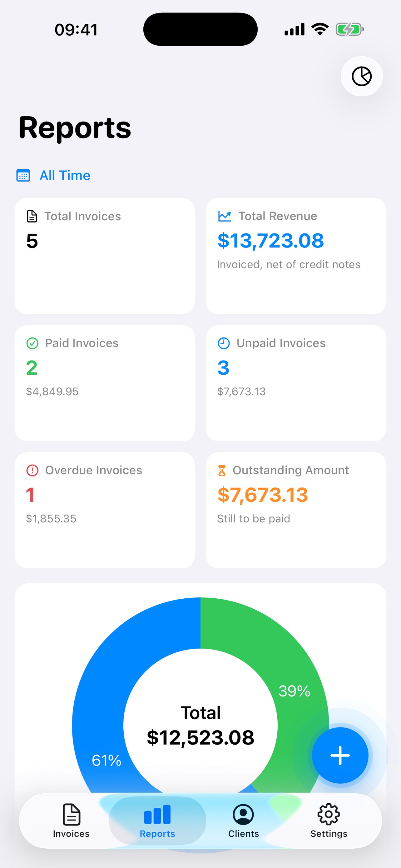Switch to the Invoices tab

72,821
